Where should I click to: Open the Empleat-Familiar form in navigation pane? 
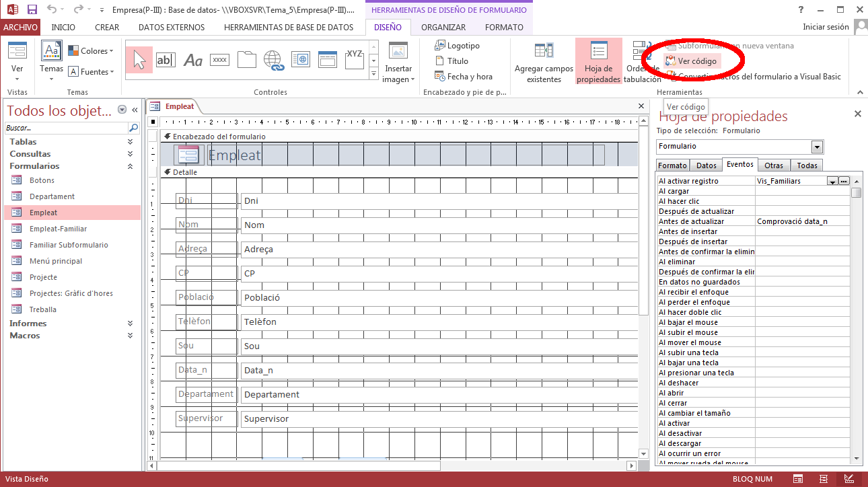click(x=58, y=229)
